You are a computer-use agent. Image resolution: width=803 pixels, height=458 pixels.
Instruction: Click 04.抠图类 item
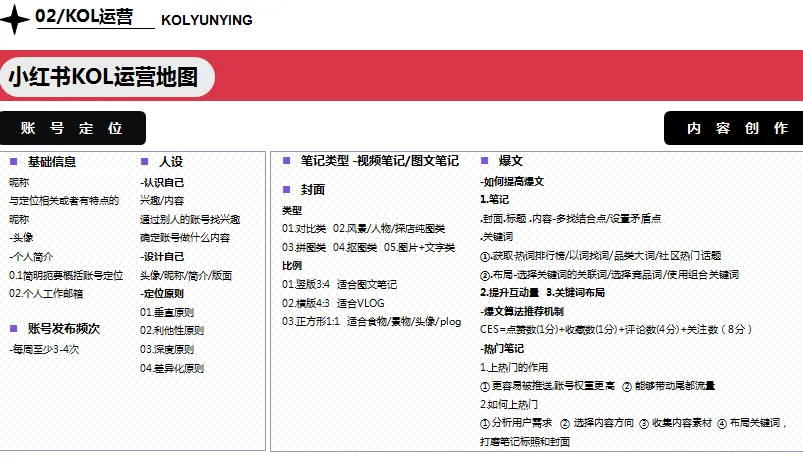[355, 247]
